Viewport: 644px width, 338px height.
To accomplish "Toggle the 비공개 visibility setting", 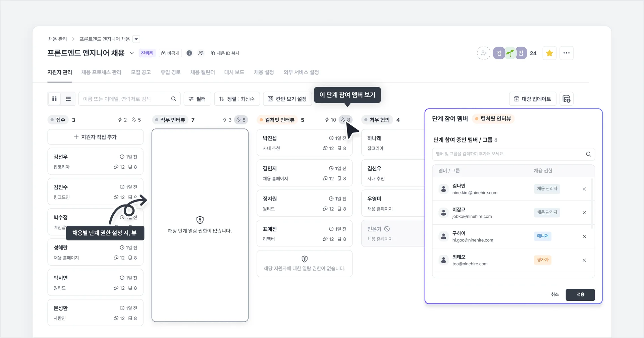I will pos(170,53).
